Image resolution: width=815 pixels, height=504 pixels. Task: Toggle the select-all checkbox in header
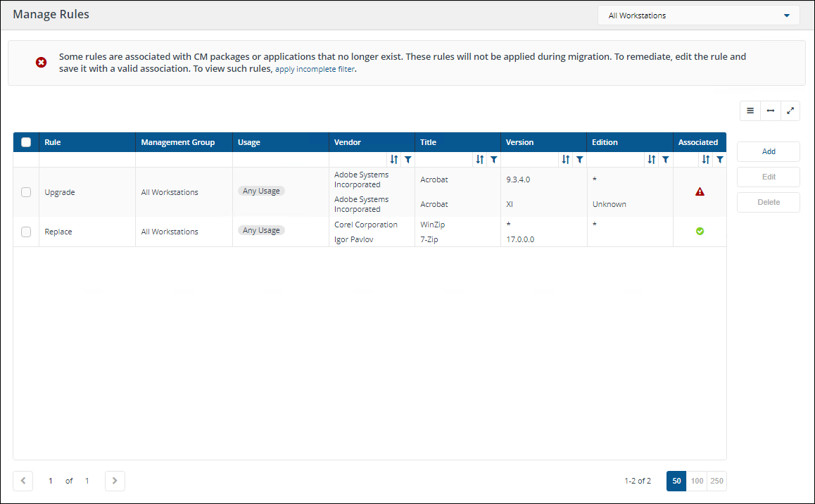(26, 142)
